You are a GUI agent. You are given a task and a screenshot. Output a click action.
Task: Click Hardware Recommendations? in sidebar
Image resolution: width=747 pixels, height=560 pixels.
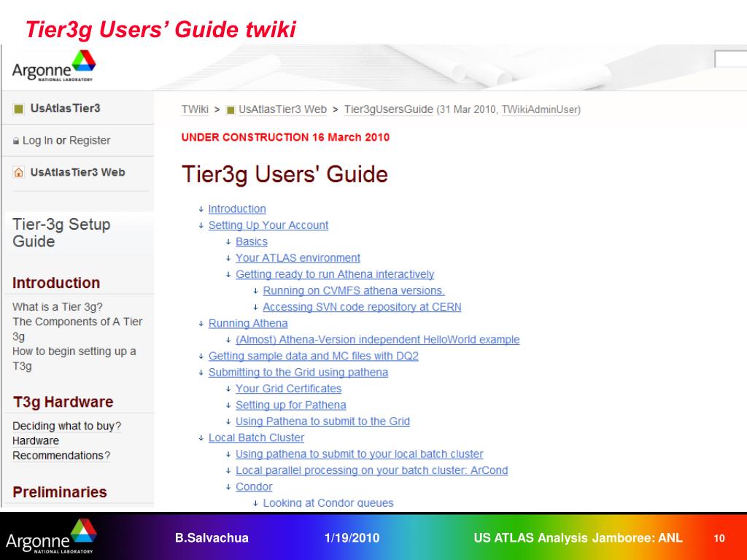pyautogui.click(x=61, y=448)
